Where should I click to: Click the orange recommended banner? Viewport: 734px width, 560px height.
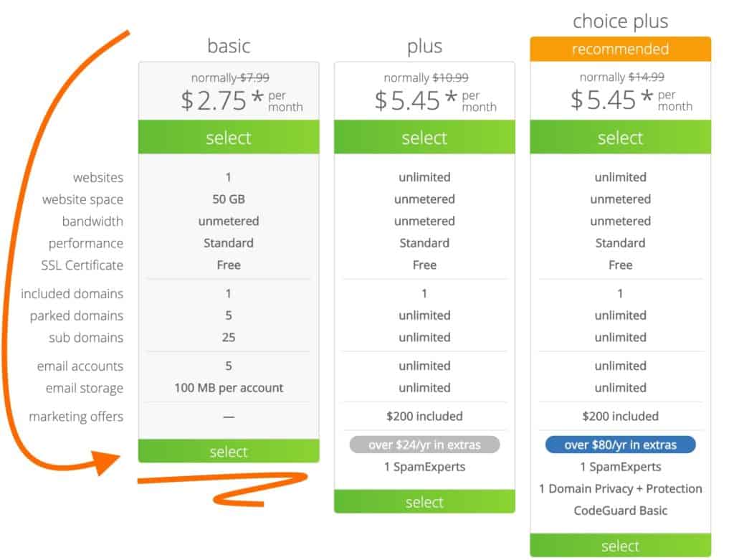[x=620, y=49]
